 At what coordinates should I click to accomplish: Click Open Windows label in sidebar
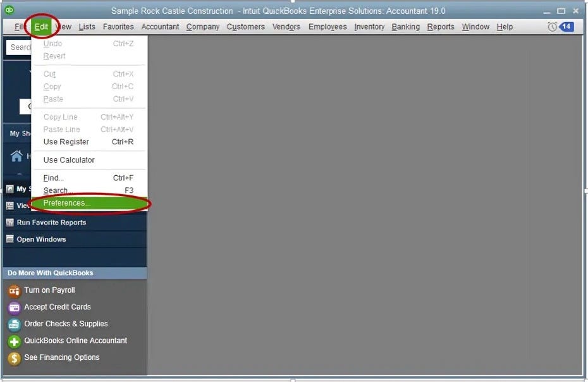click(x=41, y=239)
